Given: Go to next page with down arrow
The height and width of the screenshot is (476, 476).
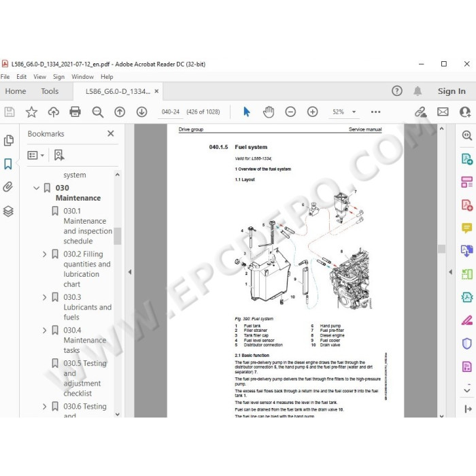Looking at the screenshot, I should pyautogui.click(x=141, y=112).
